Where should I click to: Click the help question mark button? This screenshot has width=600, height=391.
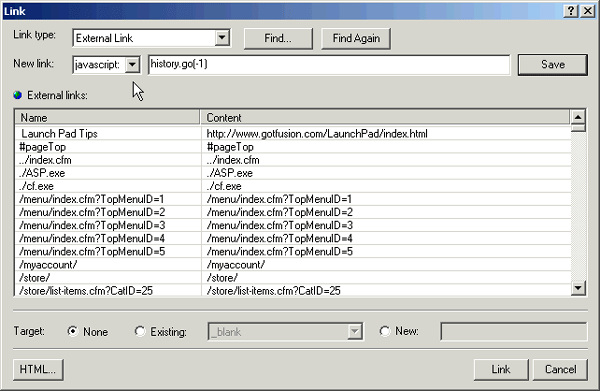[x=571, y=11]
